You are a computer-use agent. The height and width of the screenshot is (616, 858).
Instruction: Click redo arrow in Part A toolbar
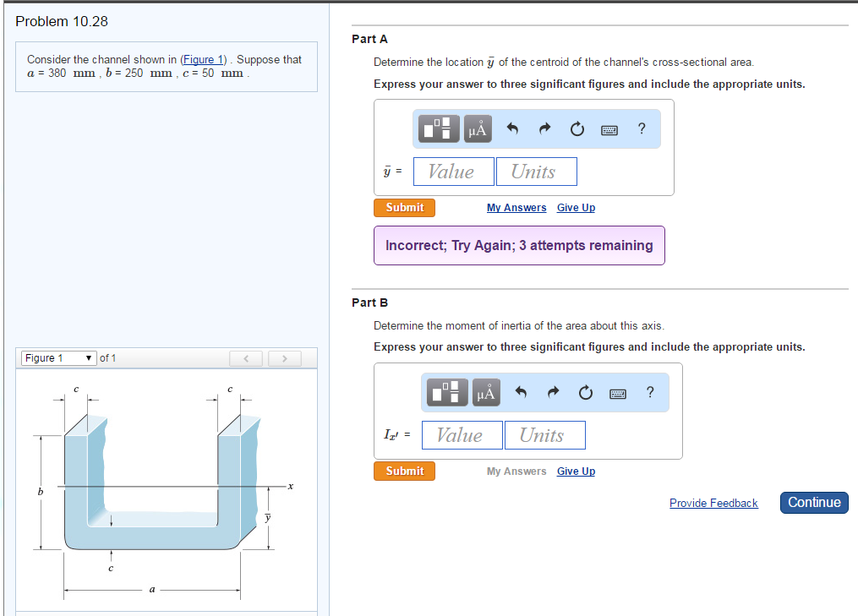click(544, 128)
